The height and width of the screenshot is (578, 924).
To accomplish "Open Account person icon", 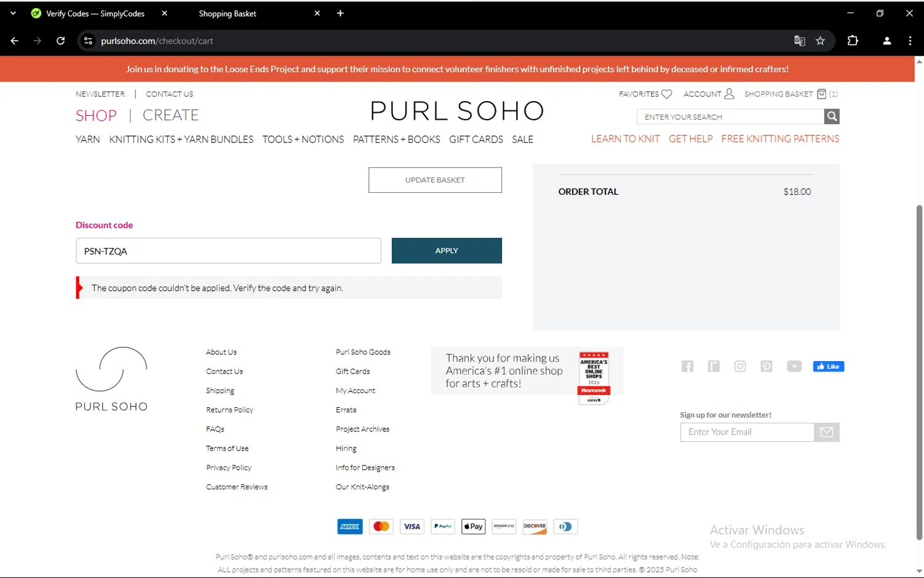I will point(729,94).
